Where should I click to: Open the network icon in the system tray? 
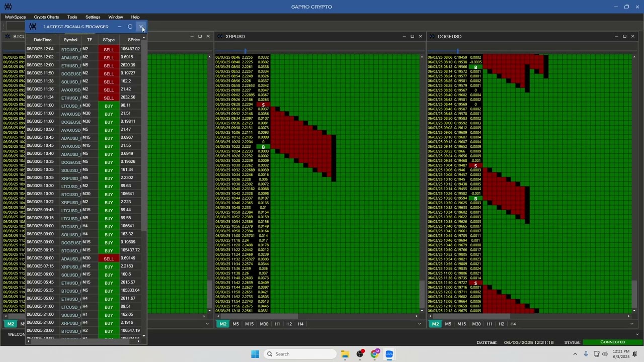(596, 354)
